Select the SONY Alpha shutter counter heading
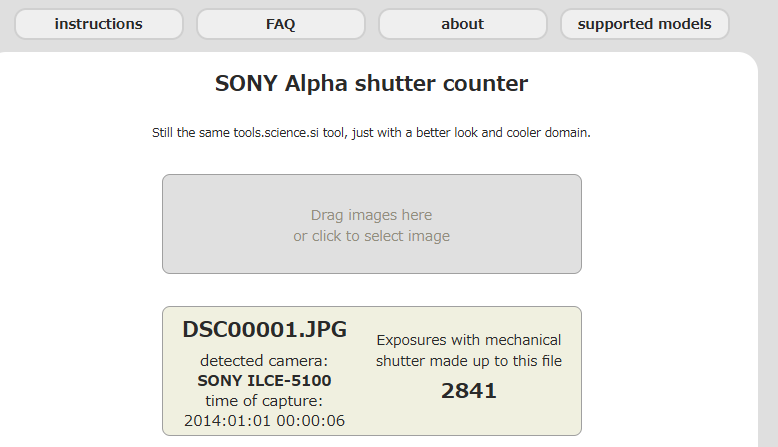This screenshot has height=447, width=778. tap(372, 83)
